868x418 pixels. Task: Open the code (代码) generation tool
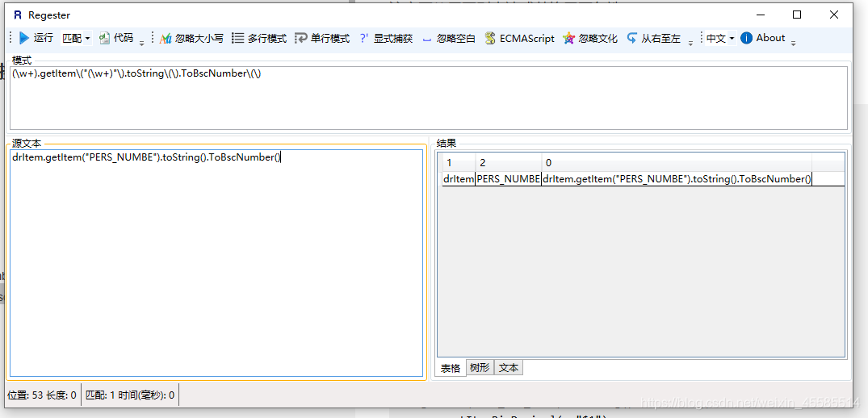pos(115,38)
